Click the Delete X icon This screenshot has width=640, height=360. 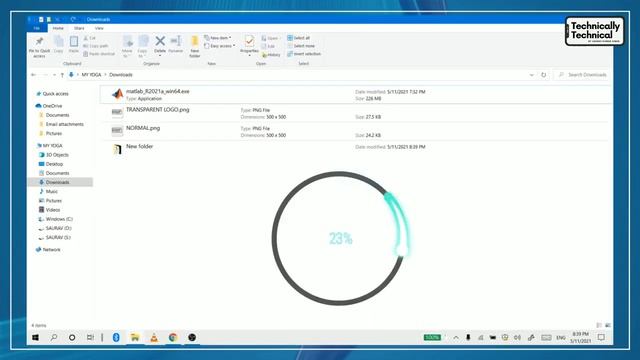[160, 41]
